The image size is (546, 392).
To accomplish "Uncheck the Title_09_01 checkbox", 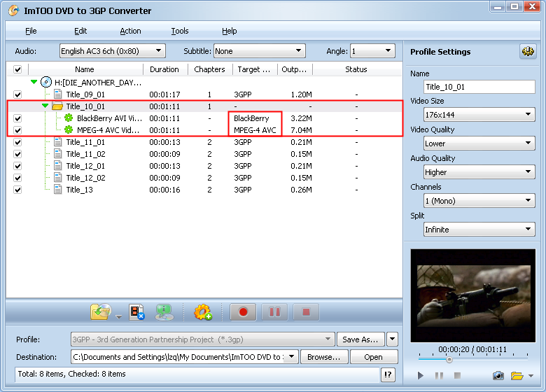I will [x=17, y=94].
